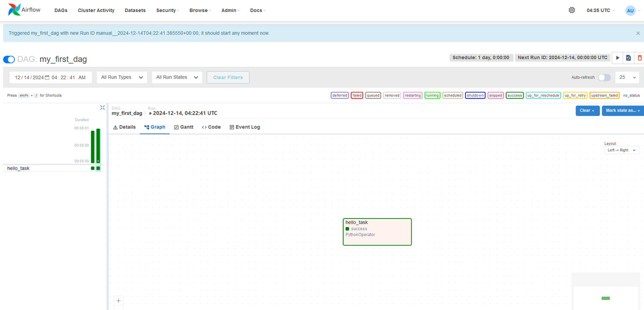
Task: Click the Clear Filters button
Action: point(228,77)
